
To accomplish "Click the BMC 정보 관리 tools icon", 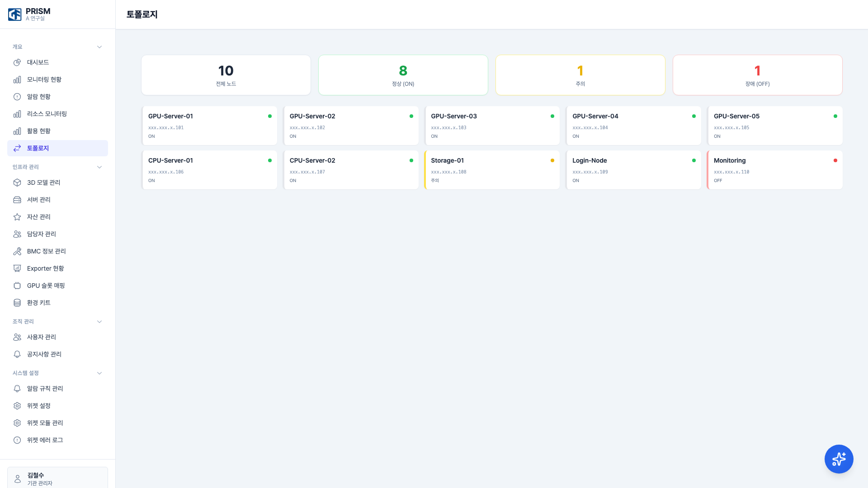I will 17,251.
